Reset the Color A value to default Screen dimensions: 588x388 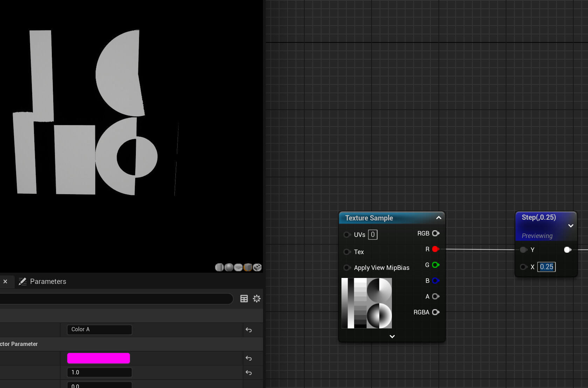click(x=249, y=330)
